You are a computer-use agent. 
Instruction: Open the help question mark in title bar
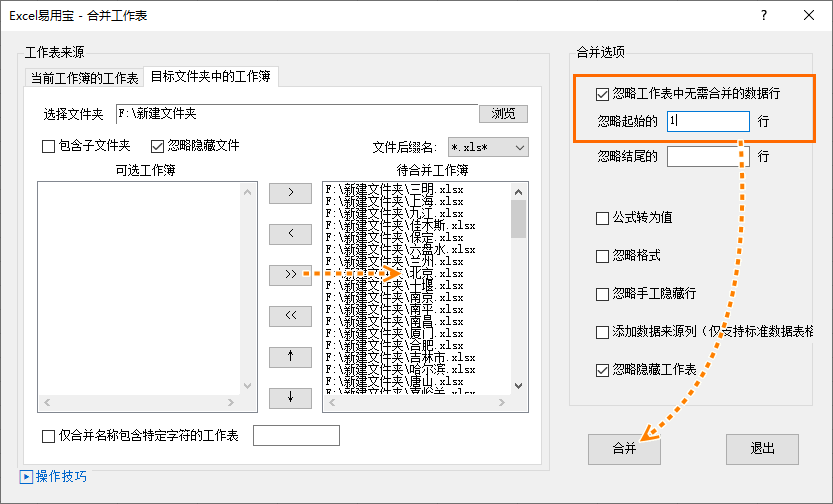tap(764, 15)
